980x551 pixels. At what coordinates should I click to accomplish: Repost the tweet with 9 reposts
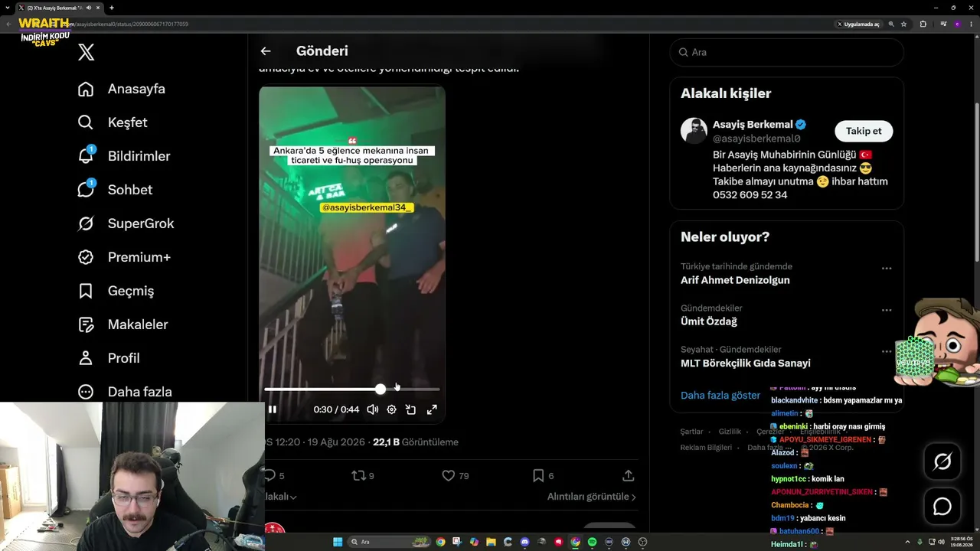tap(363, 476)
